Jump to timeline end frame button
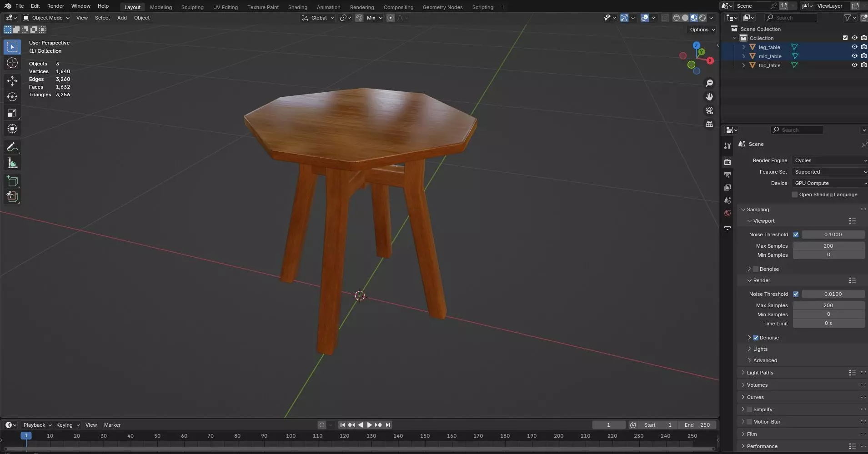868x454 pixels. click(x=388, y=425)
